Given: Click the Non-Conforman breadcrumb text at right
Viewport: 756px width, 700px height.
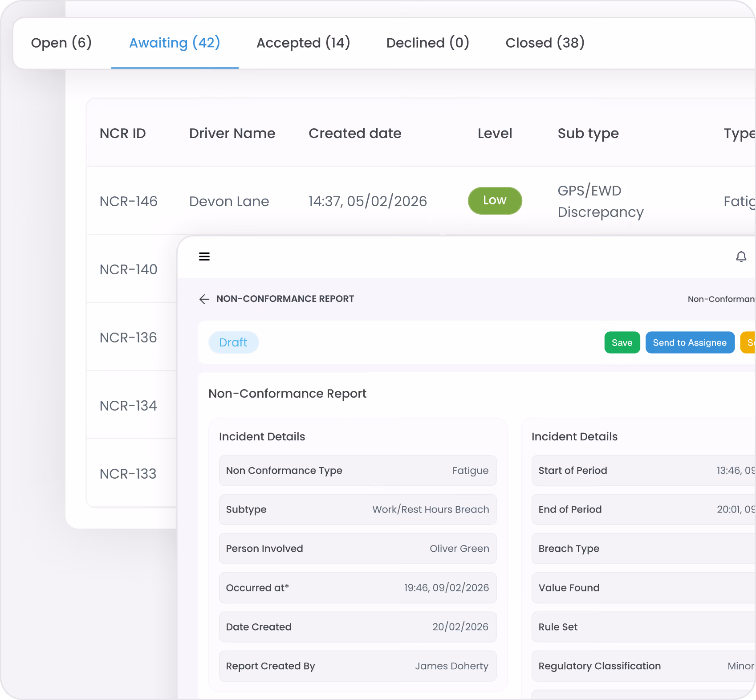Looking at the screenshot, I should (x=721, y=299).
